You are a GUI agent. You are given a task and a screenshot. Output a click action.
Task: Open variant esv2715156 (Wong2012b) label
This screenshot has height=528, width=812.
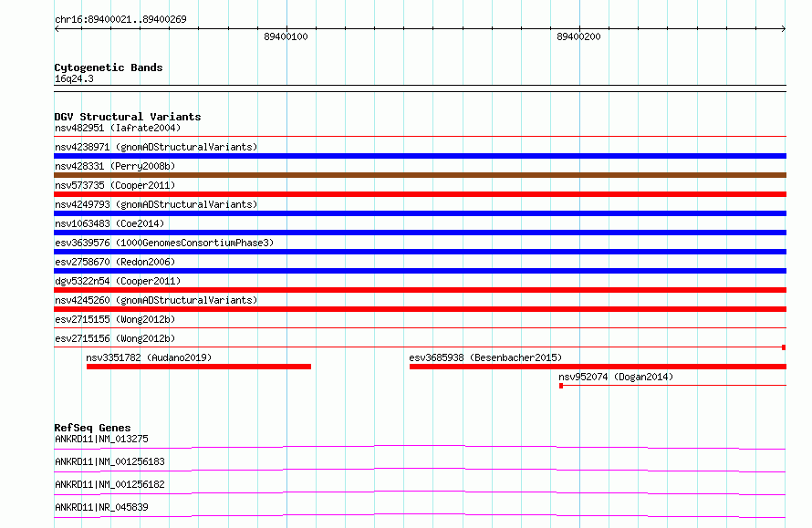pyautogui.click(x=115, y=338)
